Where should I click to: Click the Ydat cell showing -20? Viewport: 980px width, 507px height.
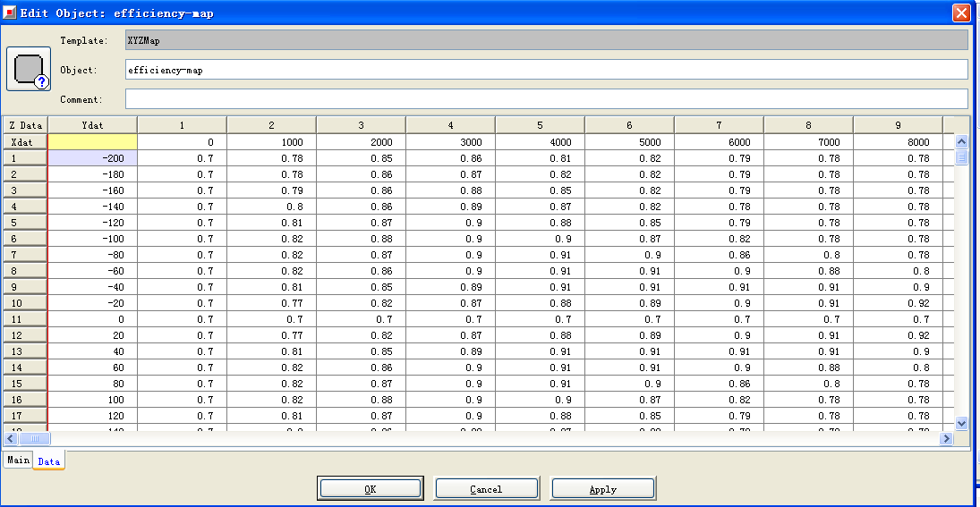(x=92, y=303)
